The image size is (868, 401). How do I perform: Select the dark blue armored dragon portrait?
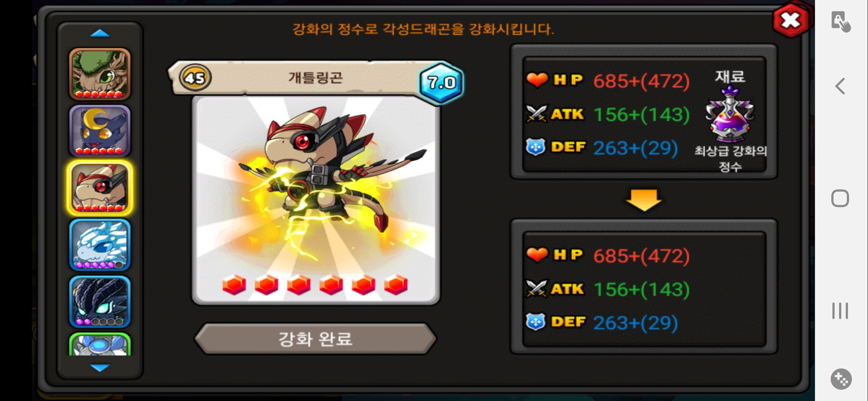point(100,302)
